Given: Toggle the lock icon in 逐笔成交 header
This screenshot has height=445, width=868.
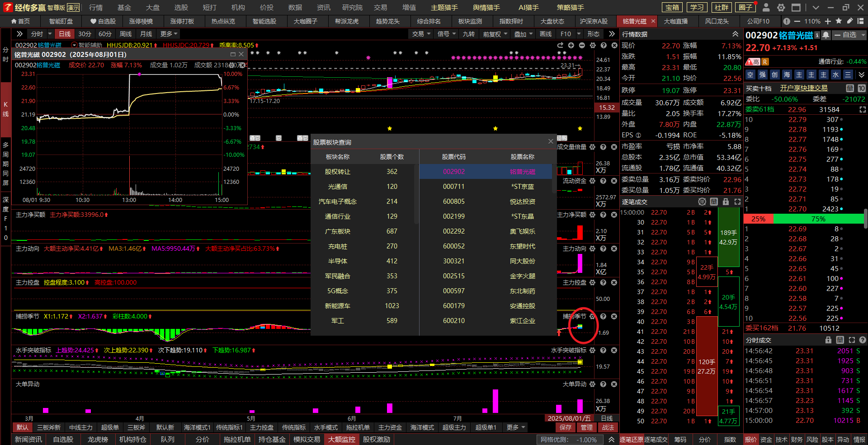Looking at the screenshot, I should tap(726, 201).
